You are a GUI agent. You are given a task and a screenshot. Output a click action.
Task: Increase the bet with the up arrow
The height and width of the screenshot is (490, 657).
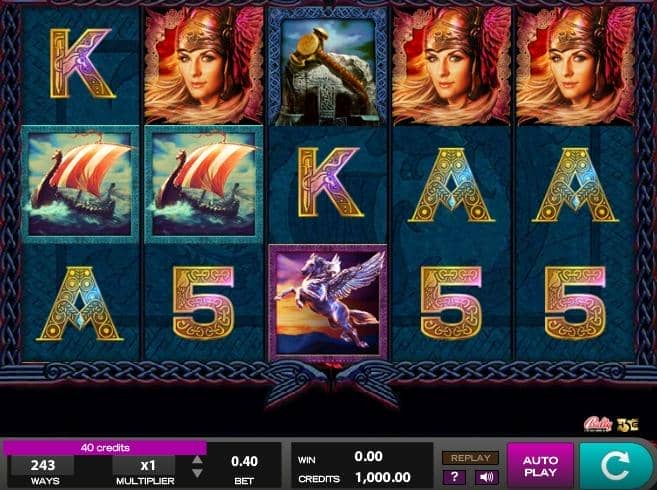(197, 459)
